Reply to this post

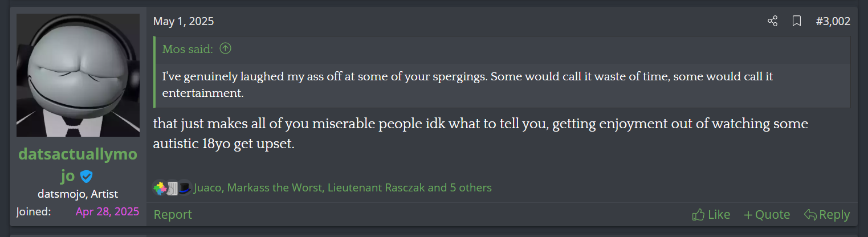(x=826, y=215)
